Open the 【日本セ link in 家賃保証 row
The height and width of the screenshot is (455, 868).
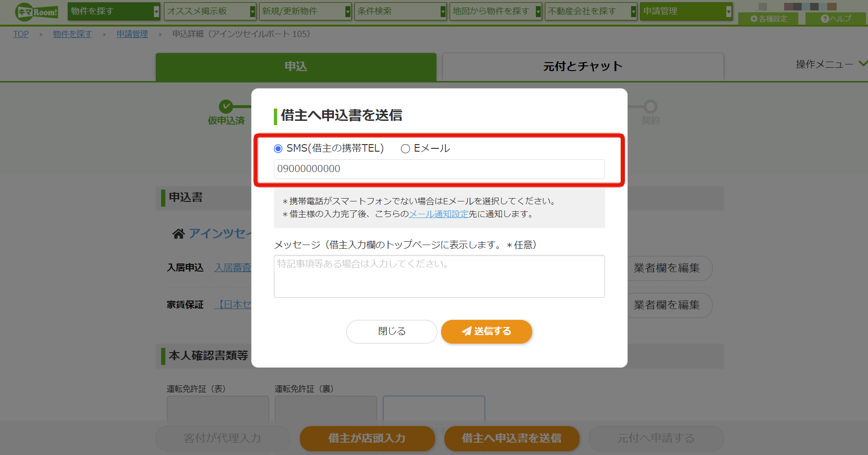pyautogui.click(x=233, y=305)
